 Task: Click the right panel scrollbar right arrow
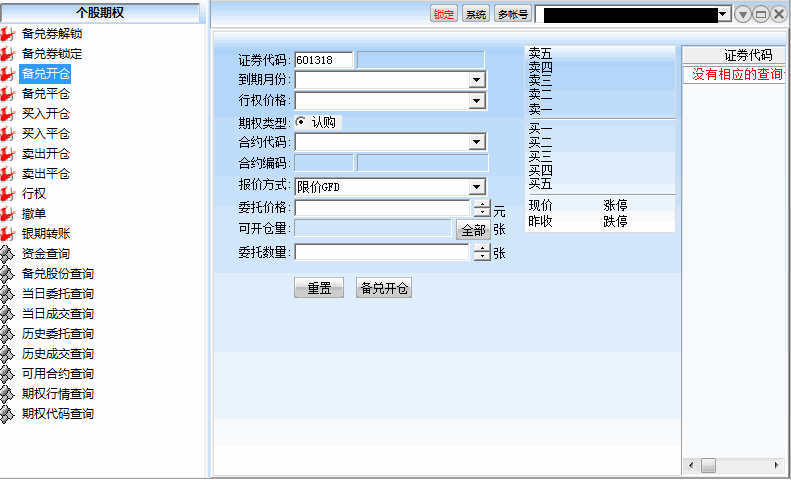tap(777, 465)
